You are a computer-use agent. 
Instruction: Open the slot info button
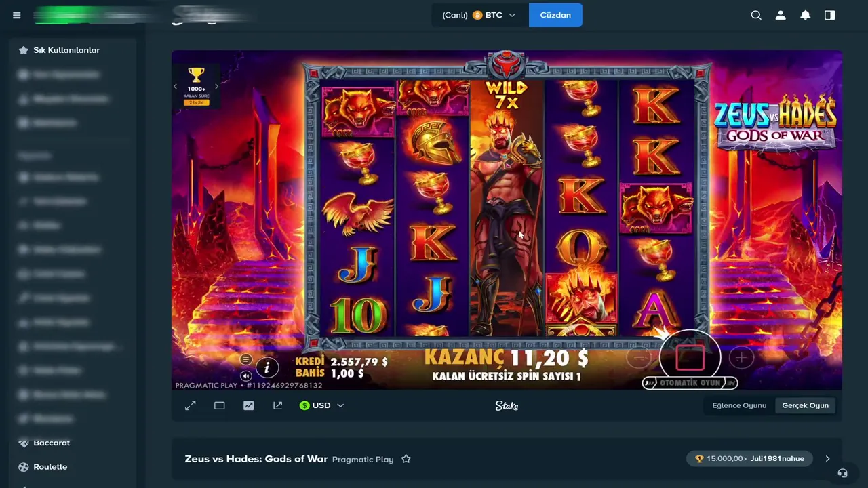point(267,367)
